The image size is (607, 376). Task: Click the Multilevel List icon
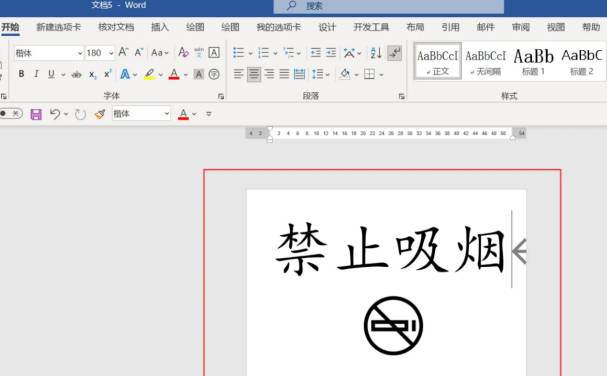coord(288,53)
